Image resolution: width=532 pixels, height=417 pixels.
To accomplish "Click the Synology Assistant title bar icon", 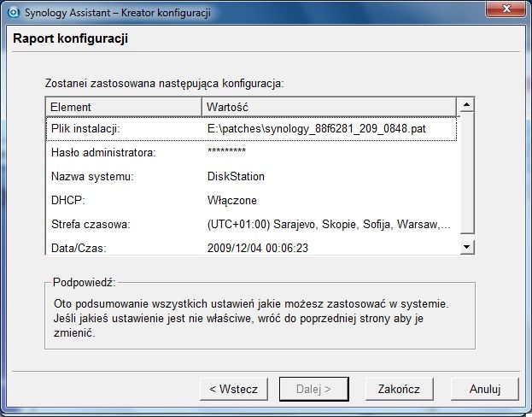I will click(x=14, y=13).
